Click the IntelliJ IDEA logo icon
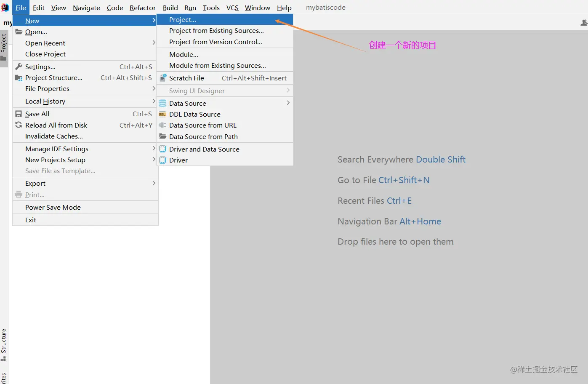The image size is (588, 384). tap(5, 8)
